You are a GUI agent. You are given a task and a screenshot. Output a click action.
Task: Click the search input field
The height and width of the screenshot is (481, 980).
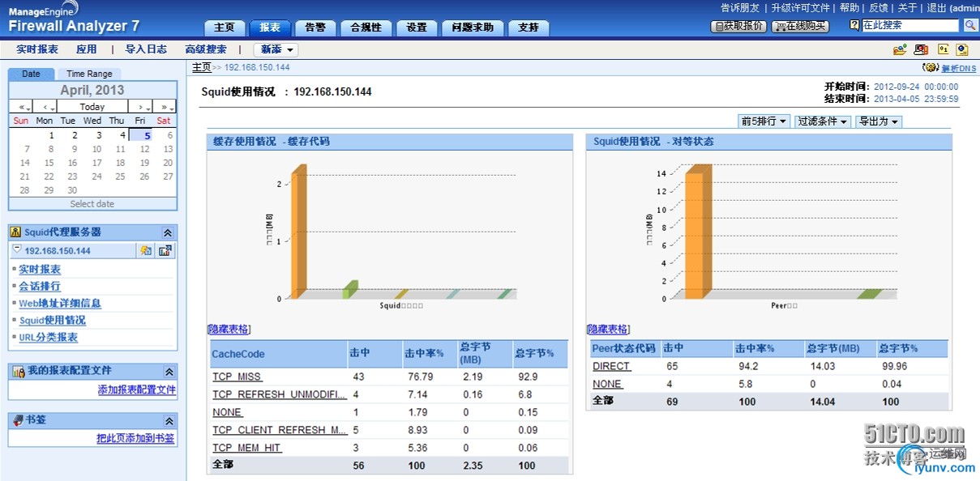(909, 26)
